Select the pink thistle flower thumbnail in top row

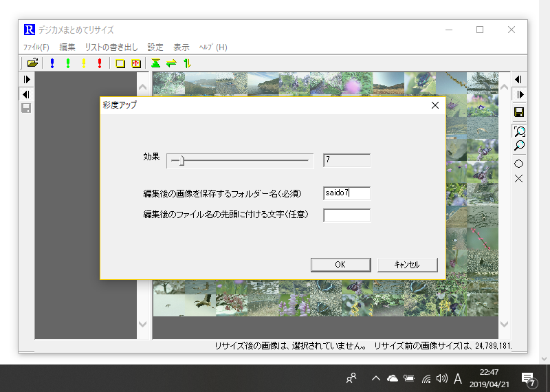point(357,84)
